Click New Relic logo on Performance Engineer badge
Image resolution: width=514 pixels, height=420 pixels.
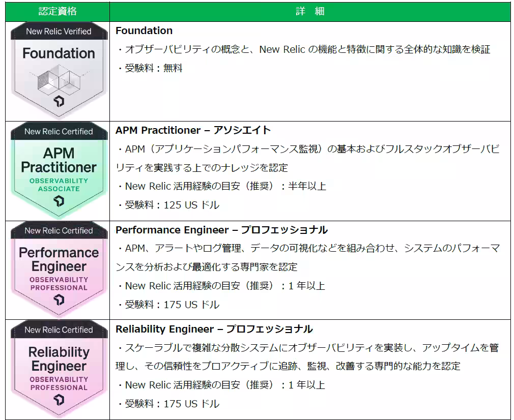[59, 301]
